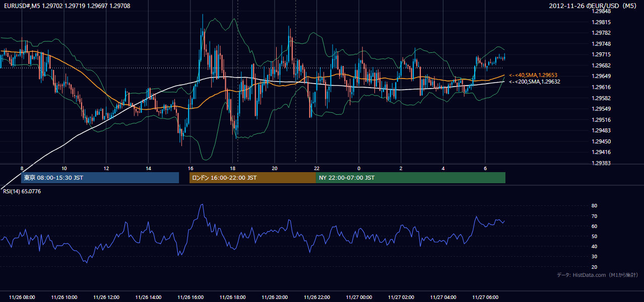This screenshot has height=302, width=644.
Task: Click the 200,SMA,1.29632 white label
Action: point(534,82)
